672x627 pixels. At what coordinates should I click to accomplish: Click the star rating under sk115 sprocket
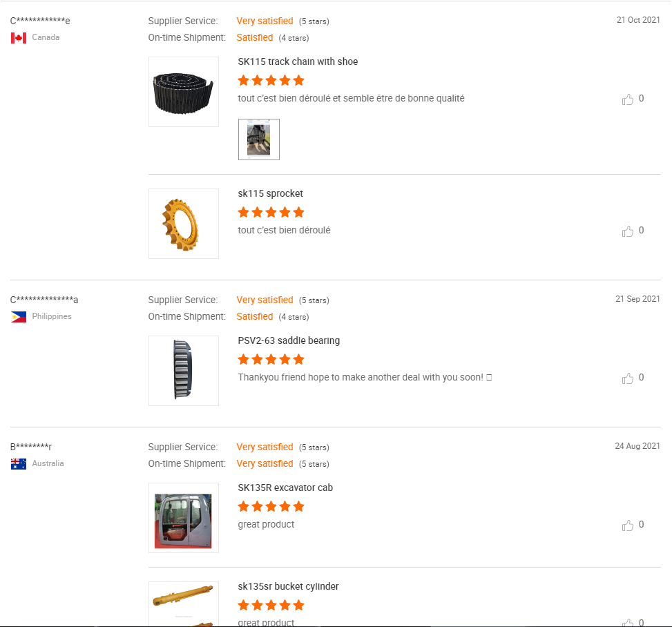point(271,212)
